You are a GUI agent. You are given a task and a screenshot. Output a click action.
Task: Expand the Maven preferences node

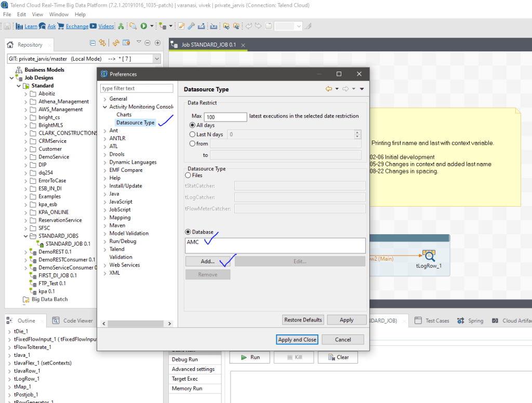click(105, 225)
